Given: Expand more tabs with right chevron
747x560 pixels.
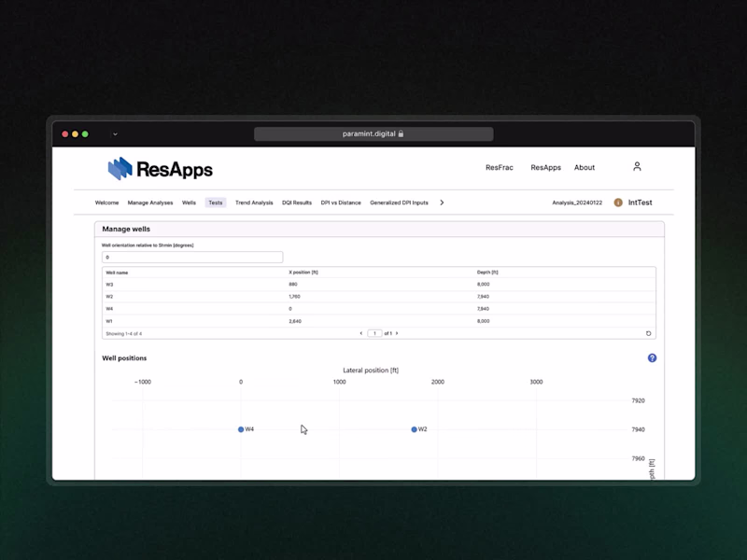Looking at the screenshot, I should (442, 203).
